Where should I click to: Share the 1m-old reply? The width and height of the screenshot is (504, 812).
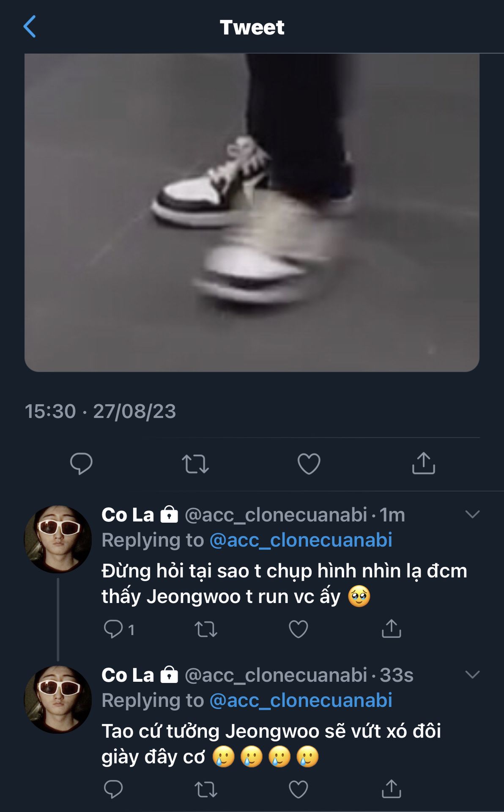click(x=391, y=629)
